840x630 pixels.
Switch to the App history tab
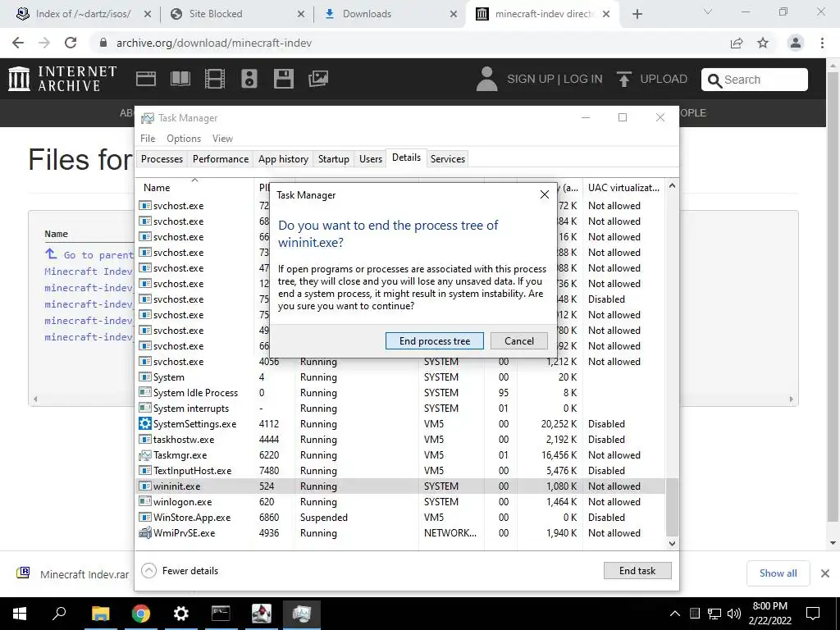283,158
